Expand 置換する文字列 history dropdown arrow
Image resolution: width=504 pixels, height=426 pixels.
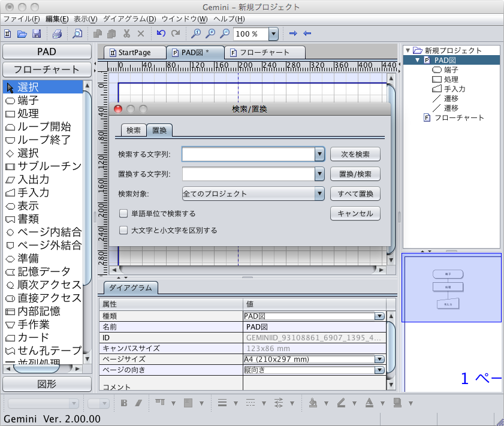pos(319,174)
